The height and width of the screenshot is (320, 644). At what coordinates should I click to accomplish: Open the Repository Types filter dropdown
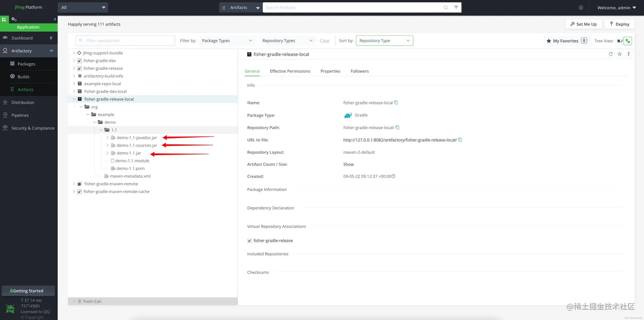[x=288, y=41]
